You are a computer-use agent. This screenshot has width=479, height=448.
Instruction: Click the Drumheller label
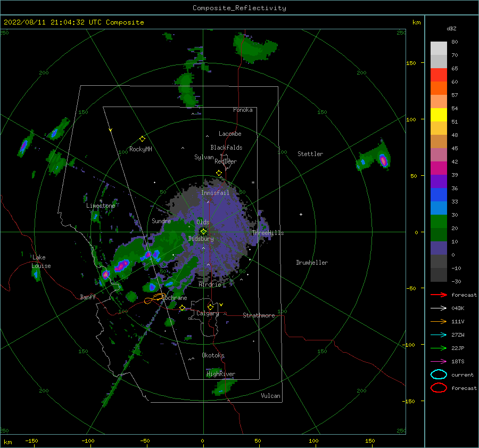tap(312, 263)
